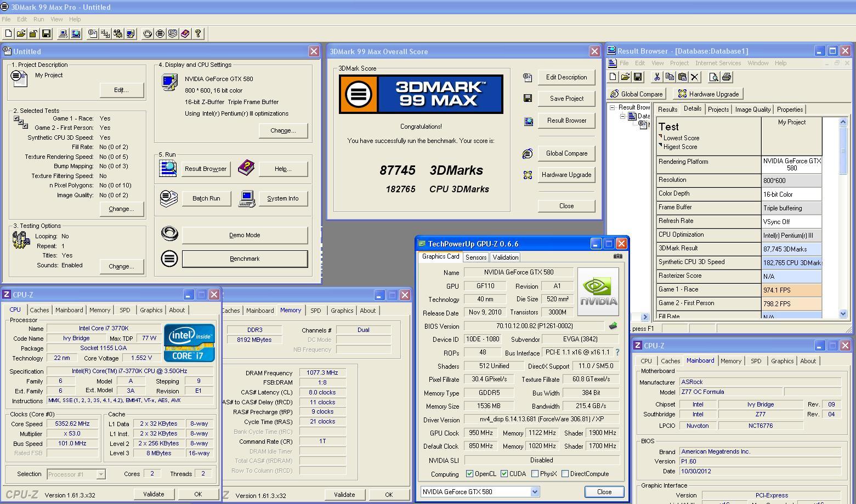
Task: Click Validate button in left CPU-Z window
Action: 154,494
